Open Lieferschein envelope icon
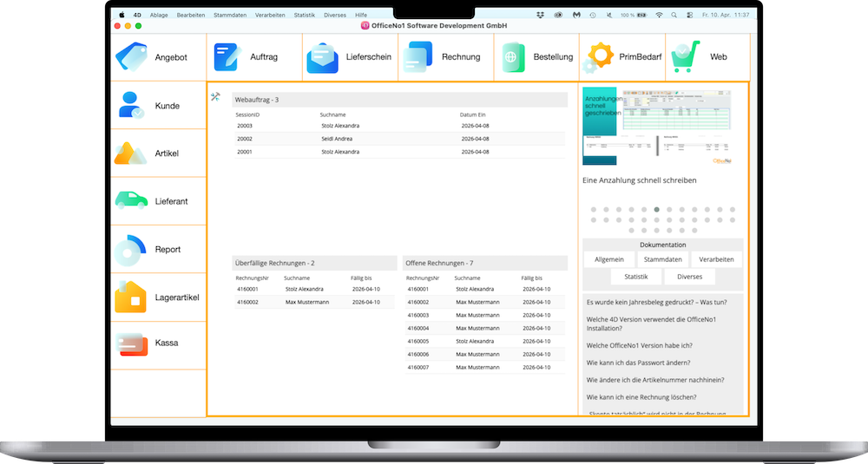 (322, 57)
